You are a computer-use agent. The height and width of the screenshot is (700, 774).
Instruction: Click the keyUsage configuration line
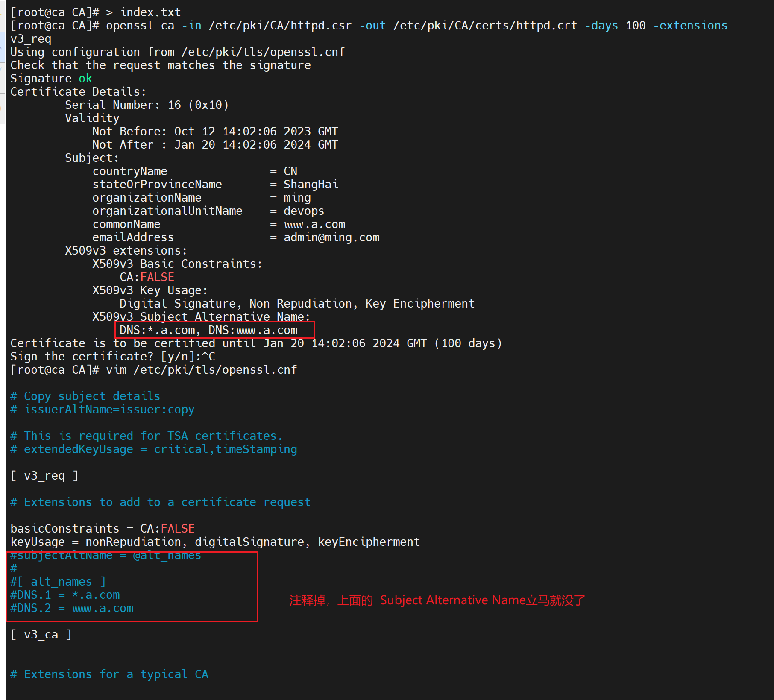coord(215,542)
